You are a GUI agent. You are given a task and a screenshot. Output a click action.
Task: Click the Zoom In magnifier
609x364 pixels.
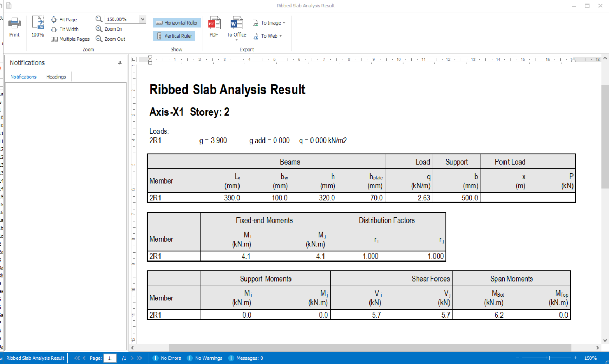[99, 29]
